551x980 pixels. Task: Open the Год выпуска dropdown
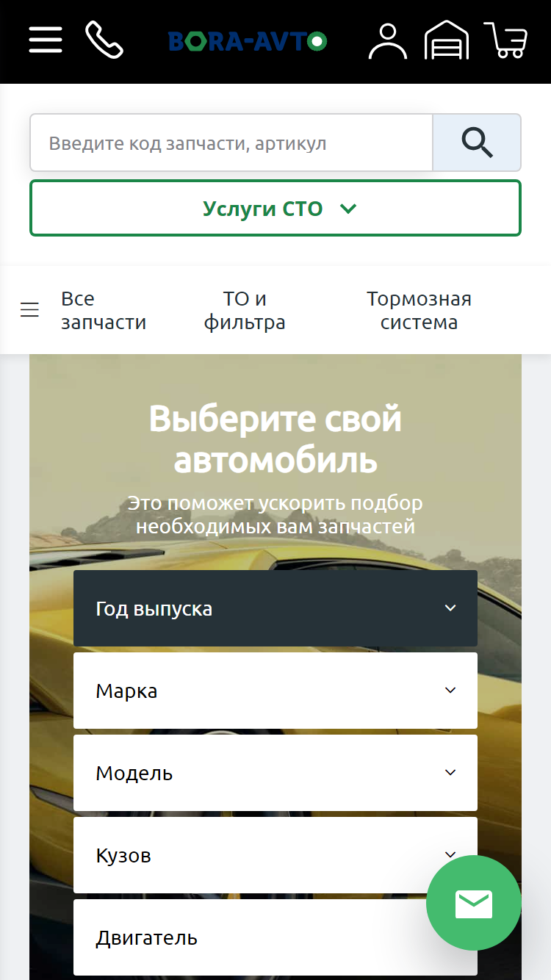[x=275, y=608]
